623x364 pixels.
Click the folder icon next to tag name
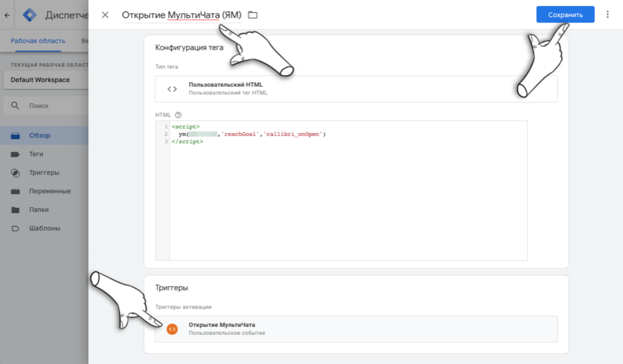(x=252, y=15)
